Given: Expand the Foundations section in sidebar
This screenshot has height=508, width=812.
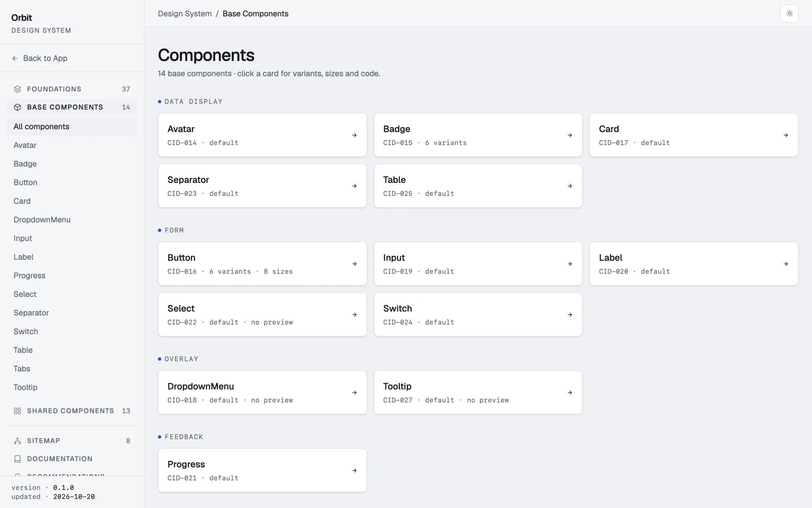Looking at the screenshot, I should click(72, 89).
